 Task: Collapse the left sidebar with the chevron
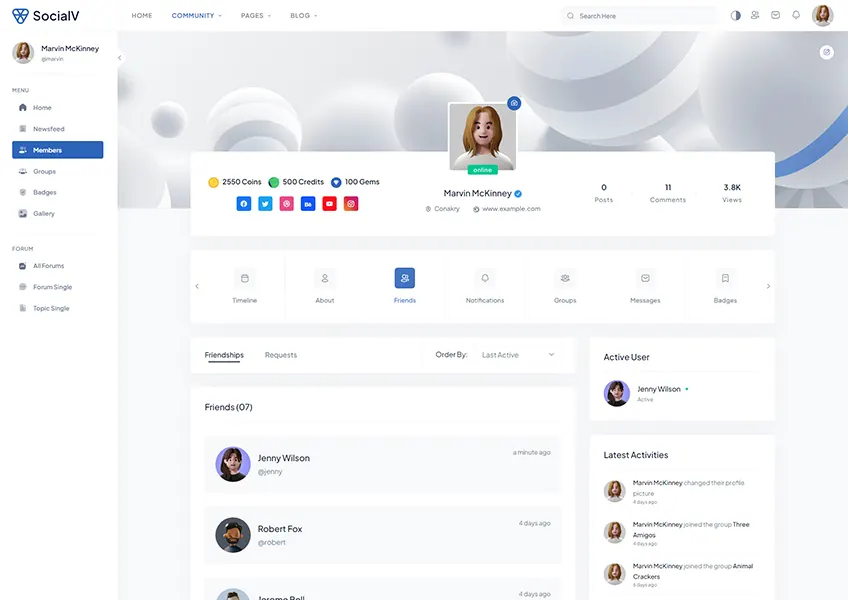pos(119,57)
